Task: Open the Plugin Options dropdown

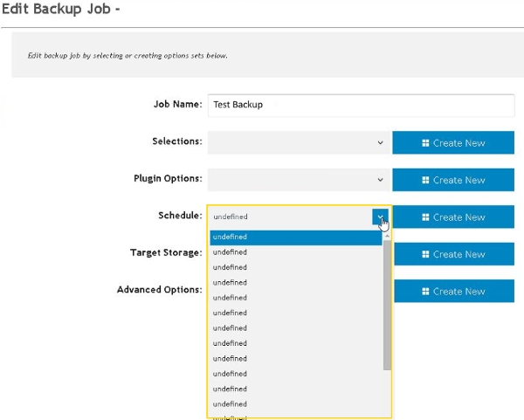Action: tap(299, 180)
